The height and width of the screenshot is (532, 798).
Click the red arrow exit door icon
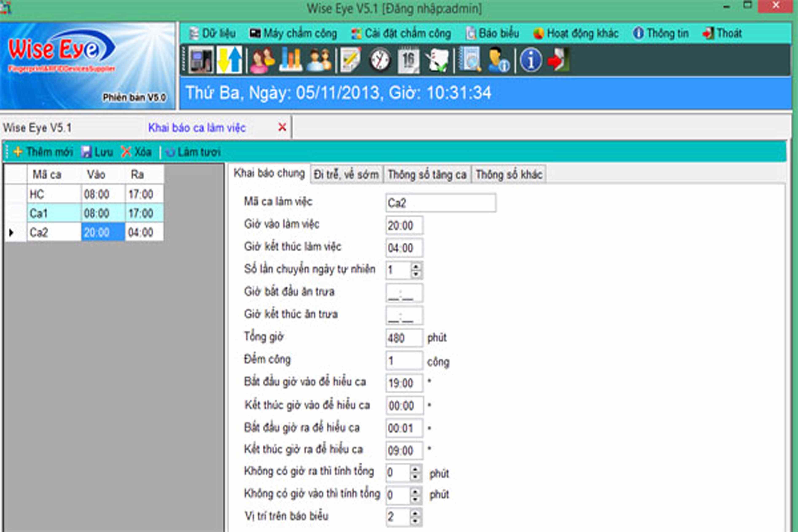558,60
